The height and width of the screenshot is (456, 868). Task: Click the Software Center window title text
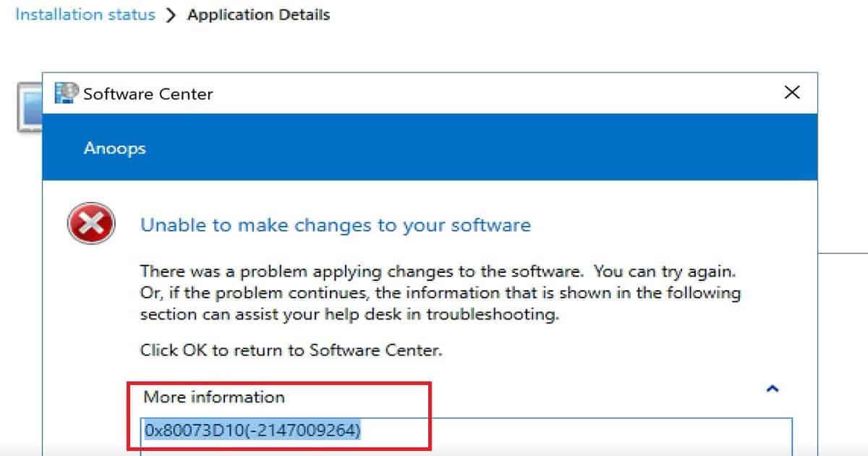[148, 93]
